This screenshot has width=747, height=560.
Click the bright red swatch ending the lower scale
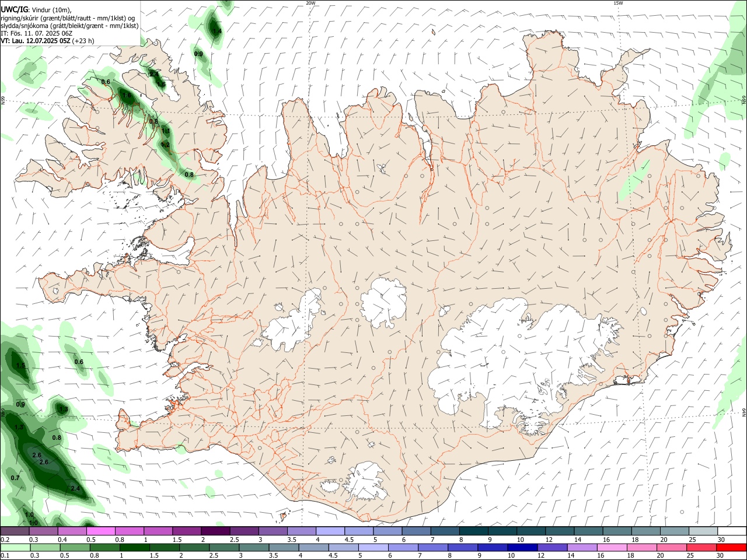point(731,547)
